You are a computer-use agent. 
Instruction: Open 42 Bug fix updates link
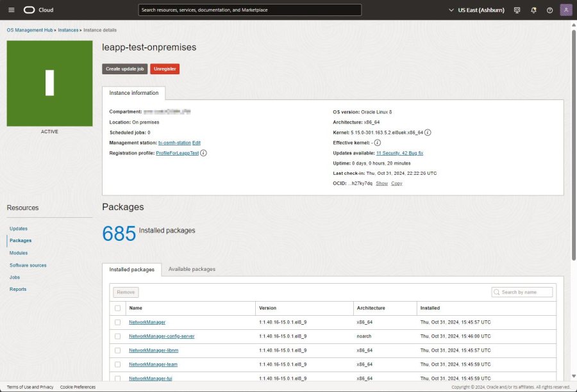coord(412,153)
